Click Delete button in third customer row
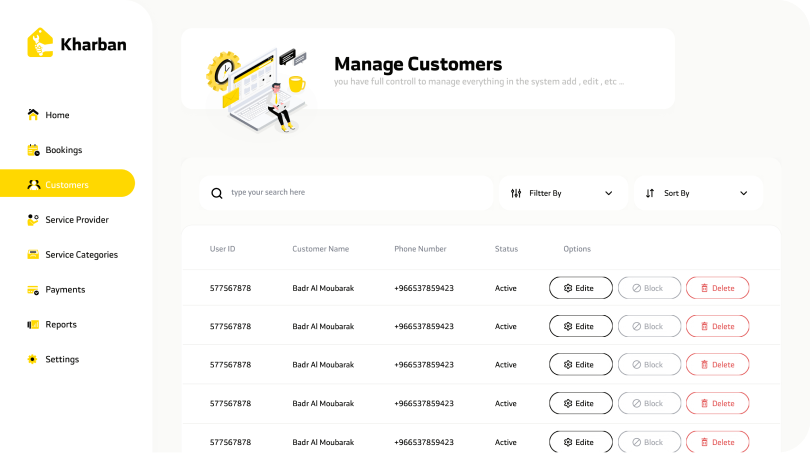Viewport: 811px width, 453px height. pyautogui.click(x=717, y=365)
